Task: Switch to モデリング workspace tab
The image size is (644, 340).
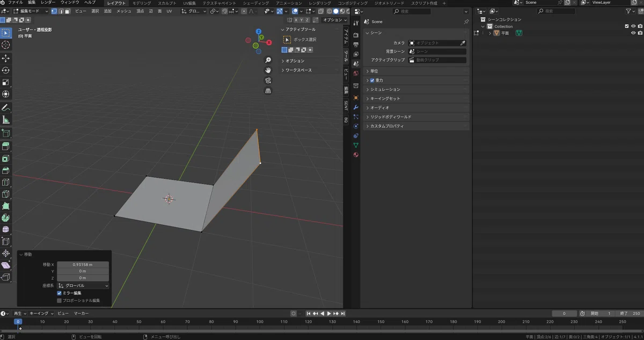Action: click(x=142, y=3)
